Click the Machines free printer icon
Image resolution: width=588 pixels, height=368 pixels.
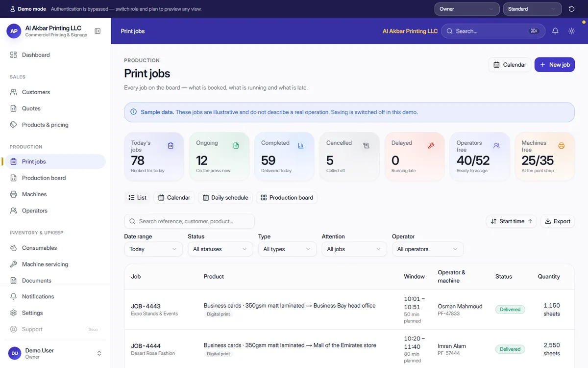coord(562,146)
